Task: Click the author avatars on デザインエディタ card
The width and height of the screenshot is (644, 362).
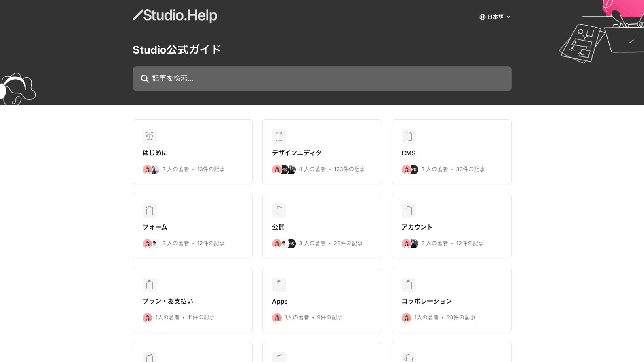Action: 284,170
